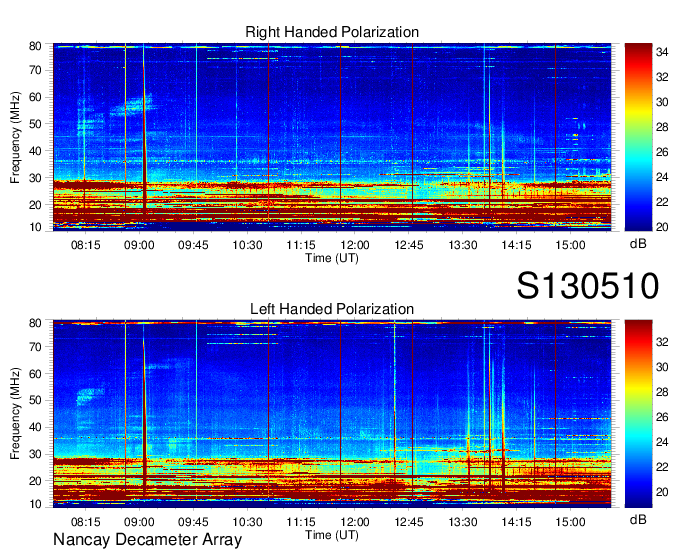Screen dimensions: 680x552
Task: Click the 08:15 tick label on the top plot
Action: [85, 245]
